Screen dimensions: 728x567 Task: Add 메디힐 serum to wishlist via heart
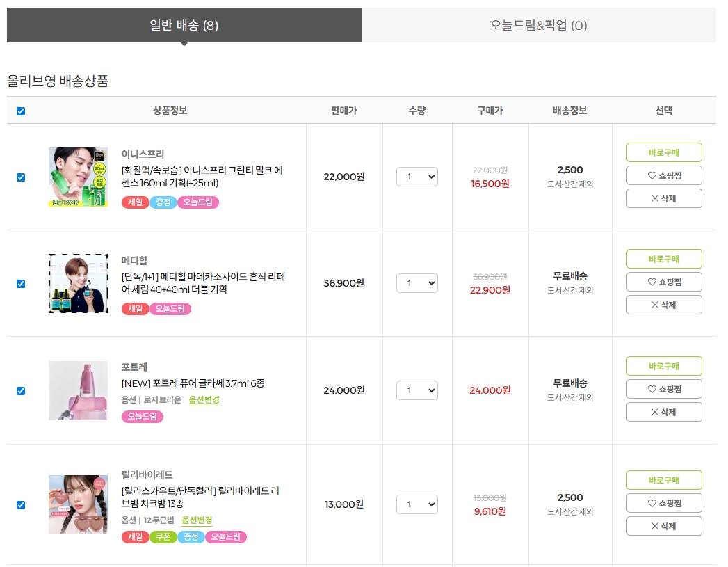[664, 282]
